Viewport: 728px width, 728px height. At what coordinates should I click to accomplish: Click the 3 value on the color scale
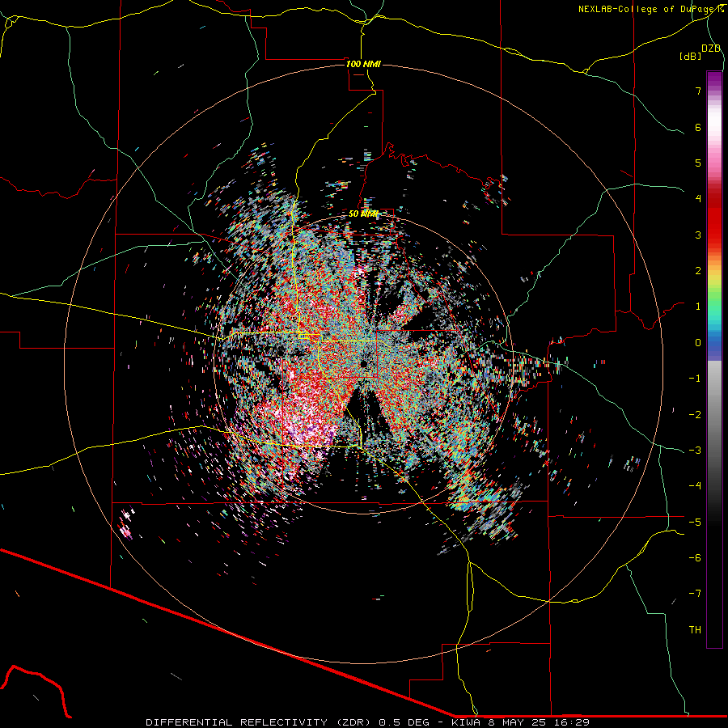(x=698, y=235)
